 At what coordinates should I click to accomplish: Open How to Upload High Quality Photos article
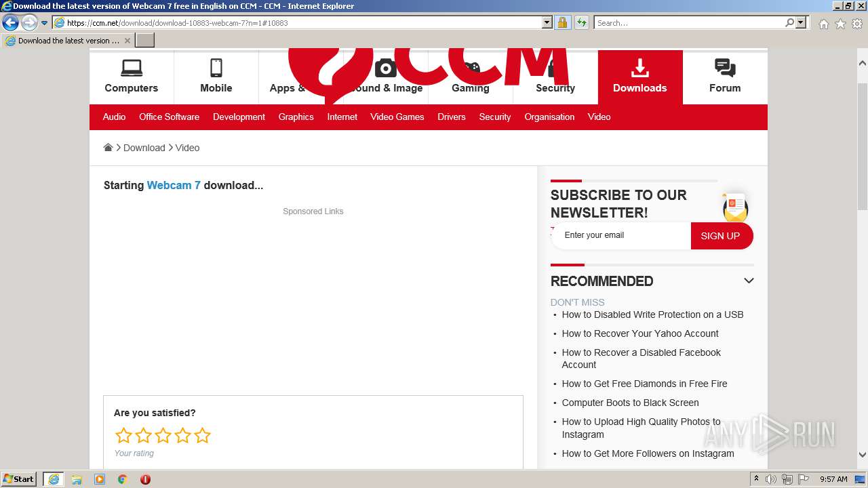[x=641, y=428]
